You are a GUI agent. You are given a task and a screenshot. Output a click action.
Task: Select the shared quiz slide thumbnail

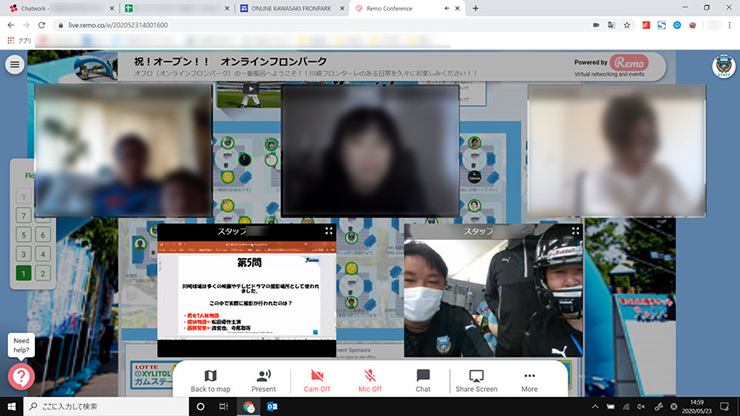[247, 290]
